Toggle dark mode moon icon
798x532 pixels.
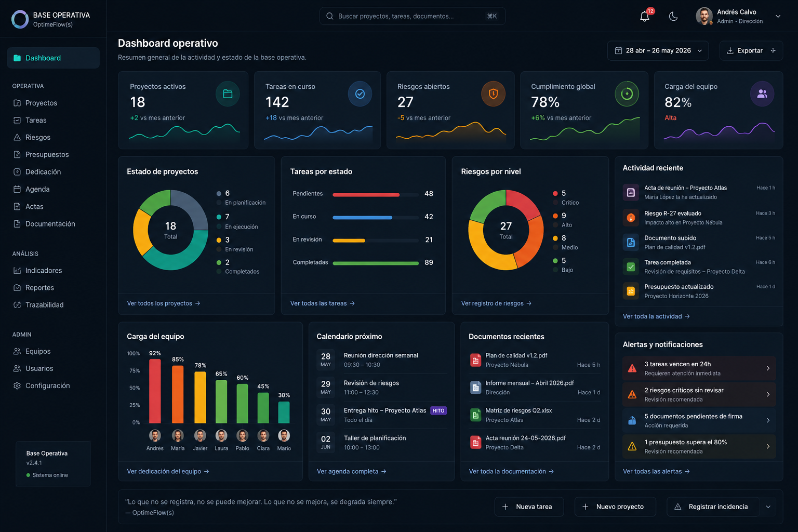673,16
